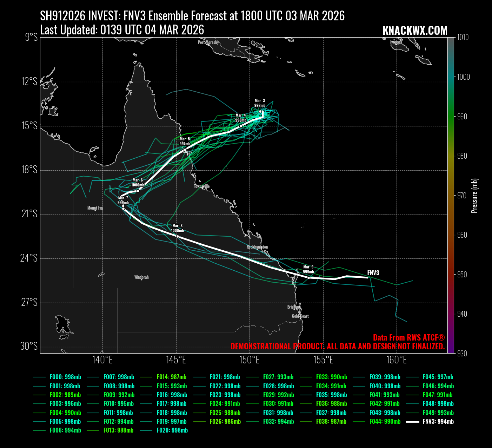The width and height of the screenshot is (492, 448).
Task: Click the F000: 998mb legend item
Action: click(x=65, y=377)
